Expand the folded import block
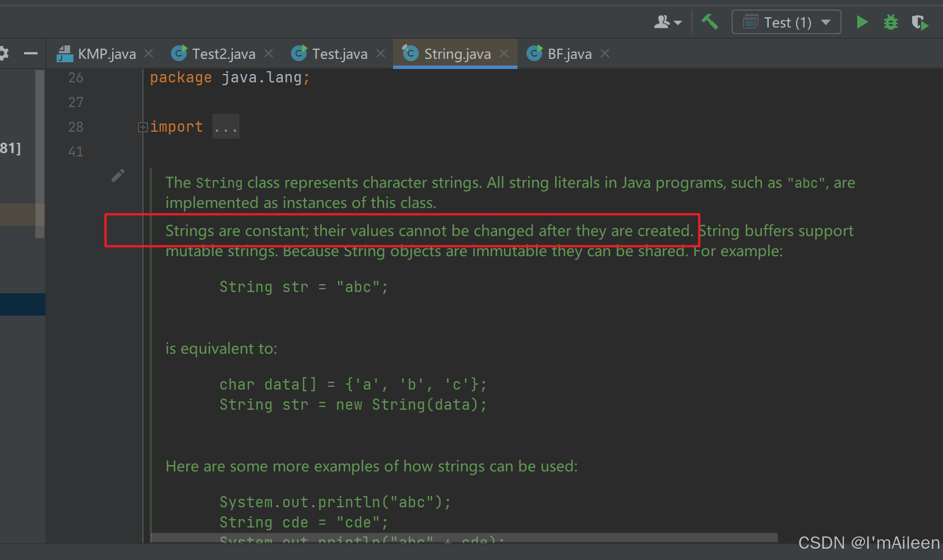943x560 pixels. (143, 127)
